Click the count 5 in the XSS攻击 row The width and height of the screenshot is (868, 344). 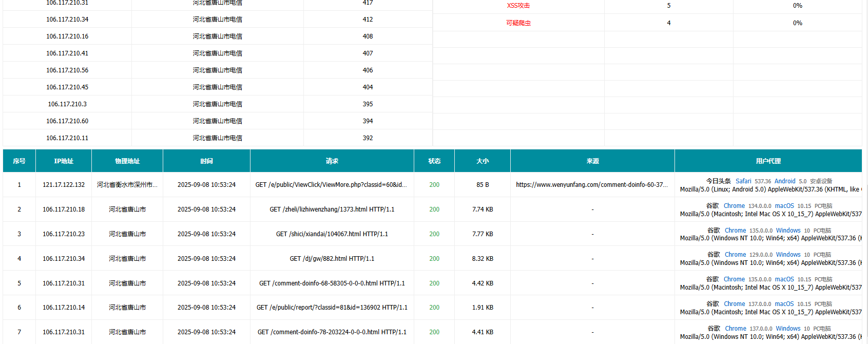(669, 6)
